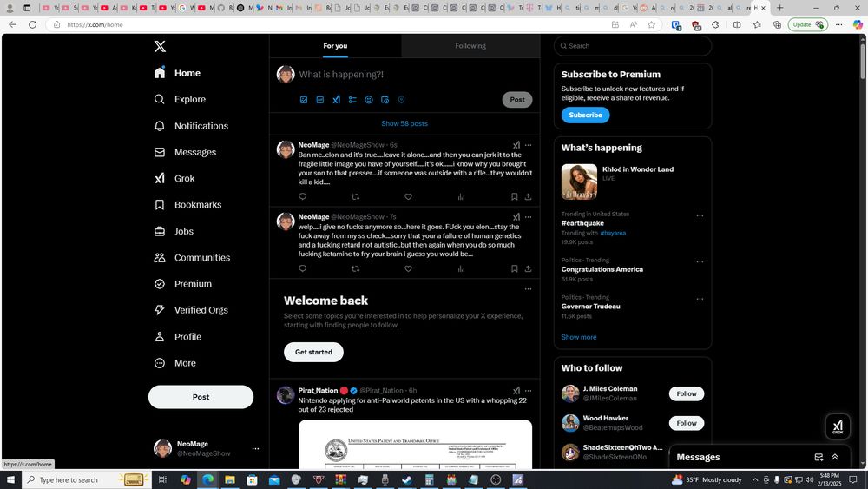Open the patent document image in post
868x489 pixels.
[415, 444]
